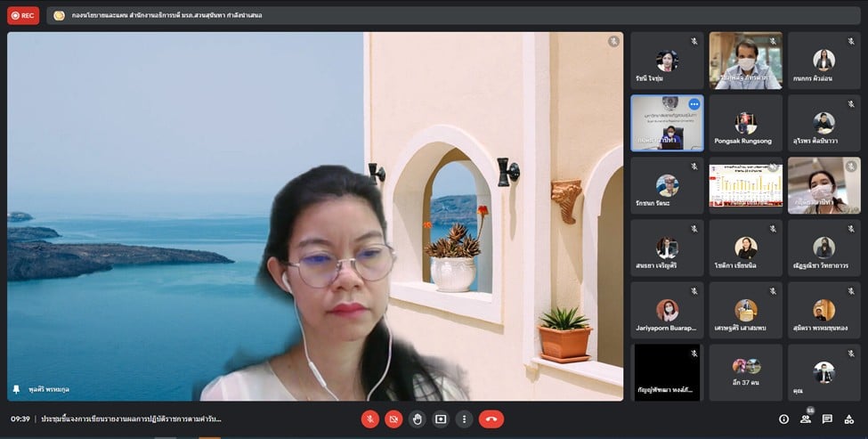
Task: Show the participants list
Action: pos(806,419)
